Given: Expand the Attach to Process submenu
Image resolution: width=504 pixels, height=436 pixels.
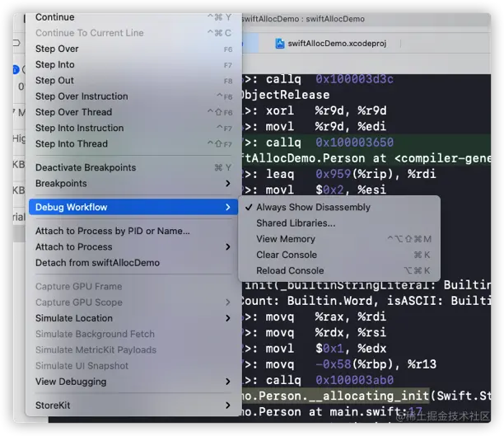Looking at the screenshot, I should click(133, 246).
